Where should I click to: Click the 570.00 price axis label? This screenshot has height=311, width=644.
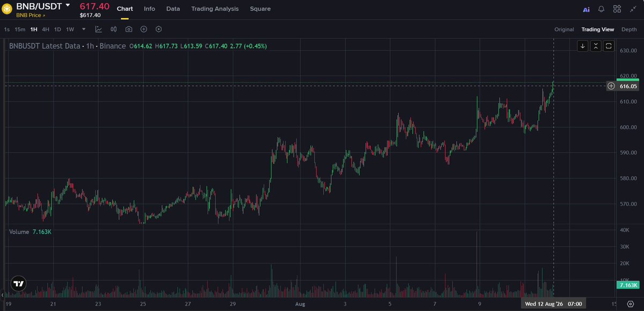628,204
